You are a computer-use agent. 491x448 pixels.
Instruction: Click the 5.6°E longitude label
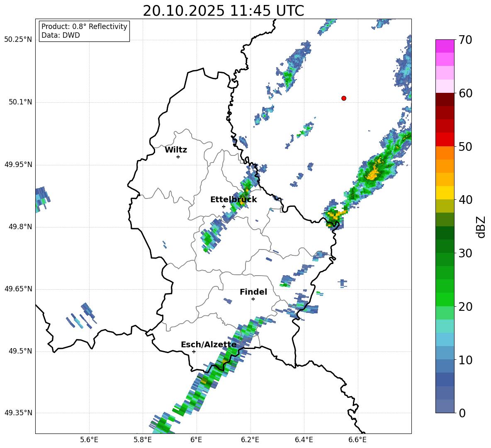[89, 440]
